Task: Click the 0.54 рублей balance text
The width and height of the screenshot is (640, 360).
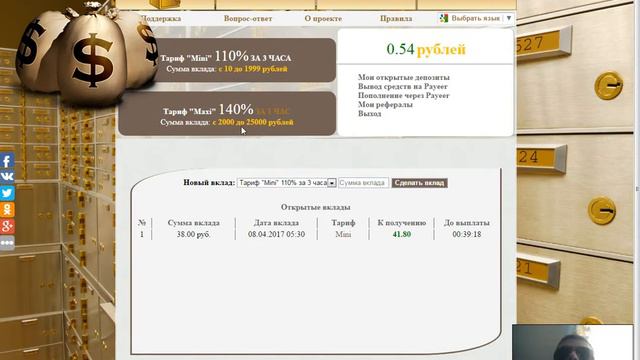Action: 426,49
